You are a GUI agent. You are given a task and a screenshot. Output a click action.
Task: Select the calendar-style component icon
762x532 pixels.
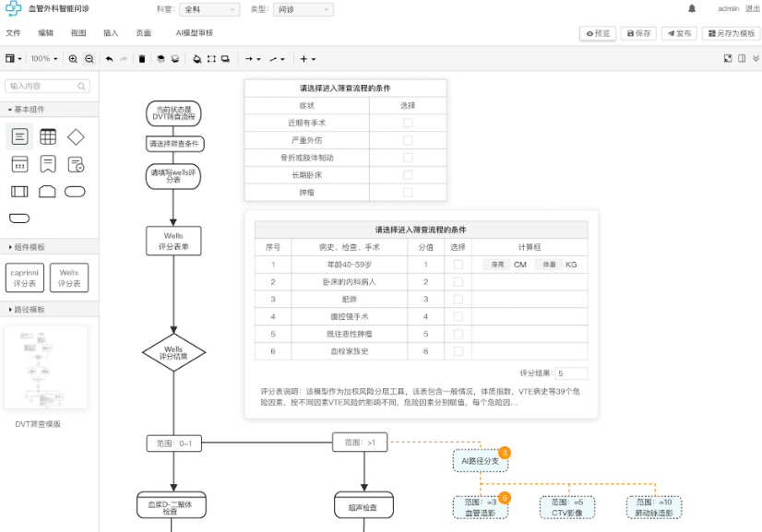tap(19, 164)
